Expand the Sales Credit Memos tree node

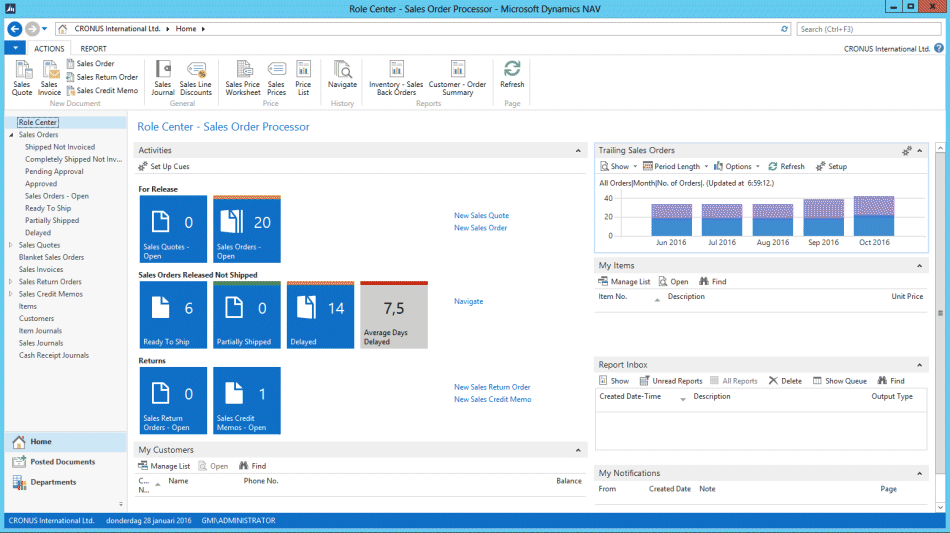click(11, 294)
